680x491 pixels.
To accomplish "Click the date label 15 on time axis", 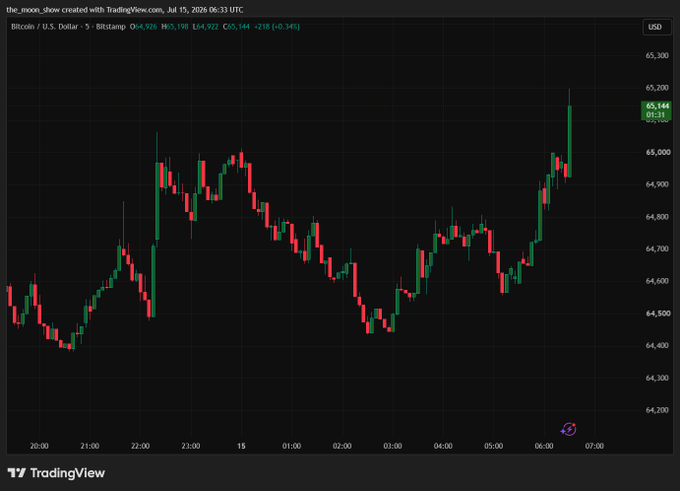I will pyautogui.click(x=241, y=446).
